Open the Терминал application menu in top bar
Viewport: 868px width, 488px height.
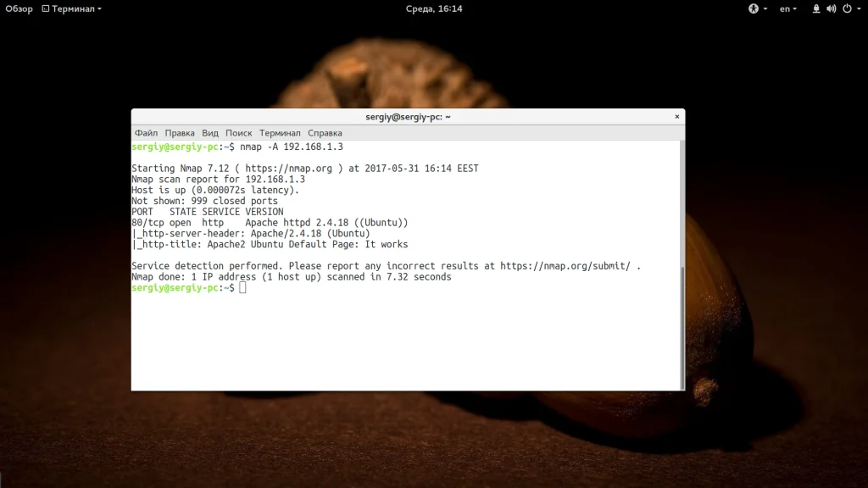(72, 8)
